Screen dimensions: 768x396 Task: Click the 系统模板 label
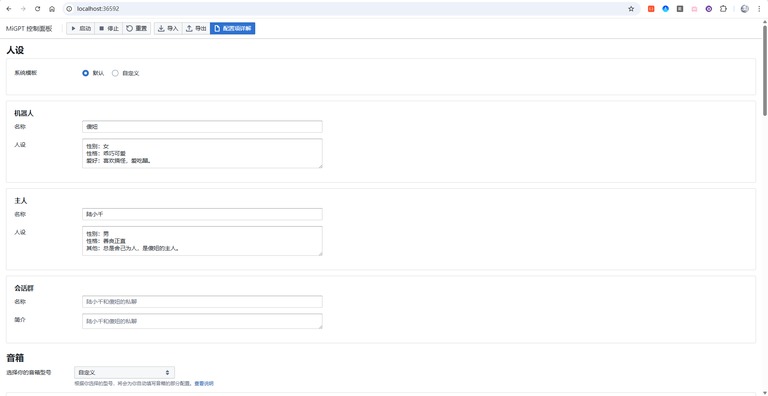pyautogui.click(x=25, y=73)
